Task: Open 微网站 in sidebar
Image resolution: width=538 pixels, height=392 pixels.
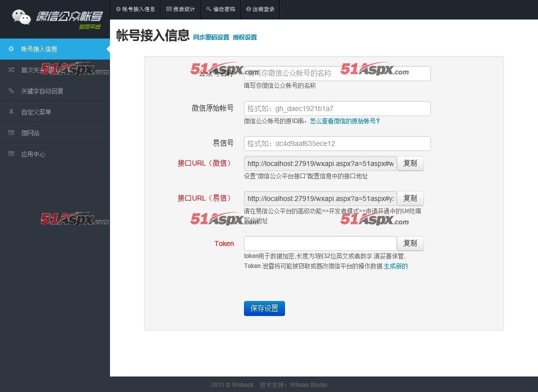Action: (55, 133)
